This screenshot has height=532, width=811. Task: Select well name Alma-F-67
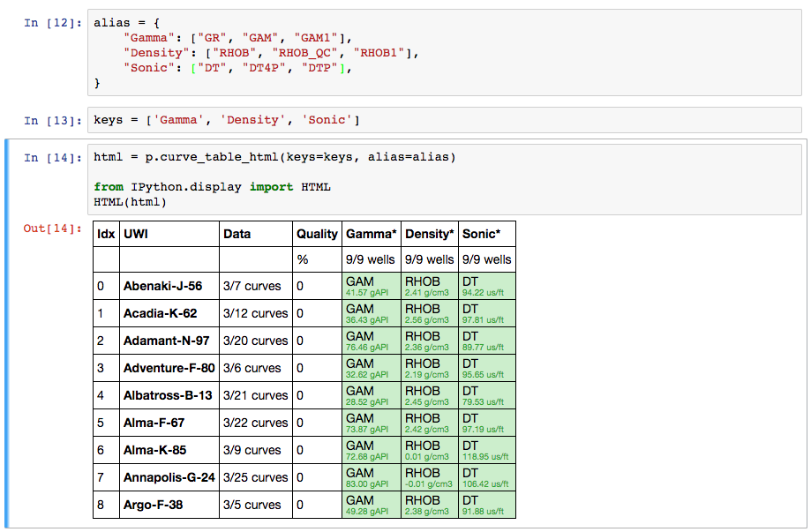154,423
